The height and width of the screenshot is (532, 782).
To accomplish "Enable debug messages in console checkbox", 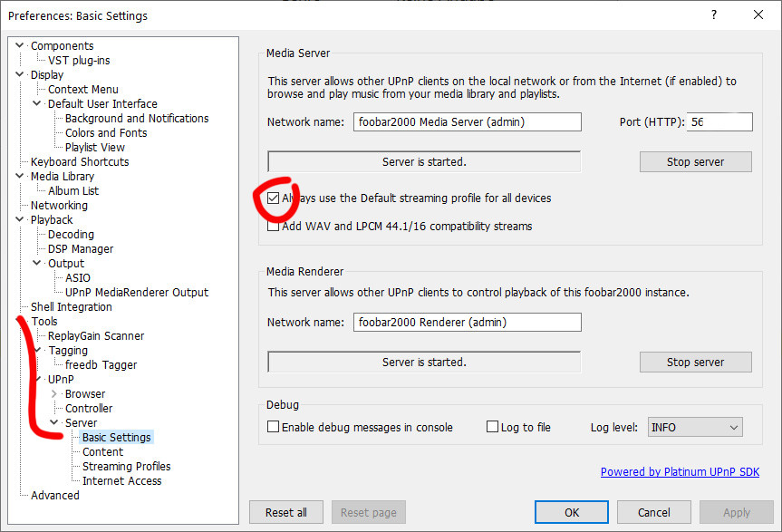I will (x=274, y=427).
